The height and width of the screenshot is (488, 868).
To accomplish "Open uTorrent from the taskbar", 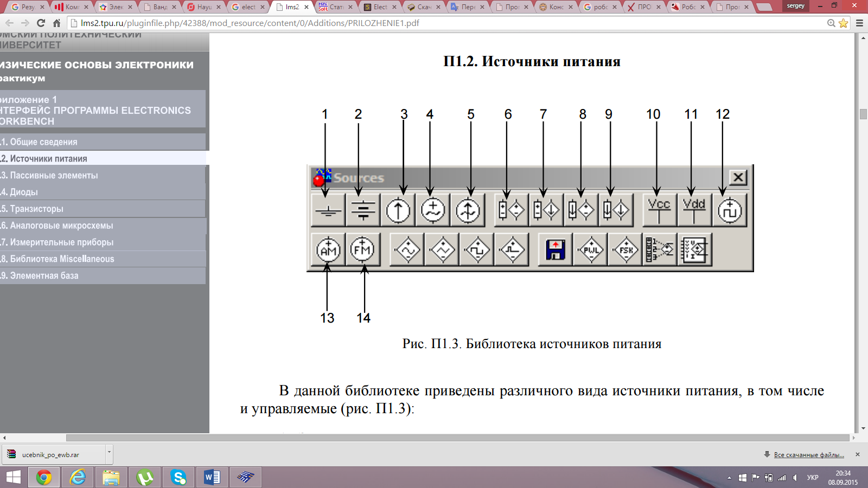I will pyautogui.click(x=144, y=477).
